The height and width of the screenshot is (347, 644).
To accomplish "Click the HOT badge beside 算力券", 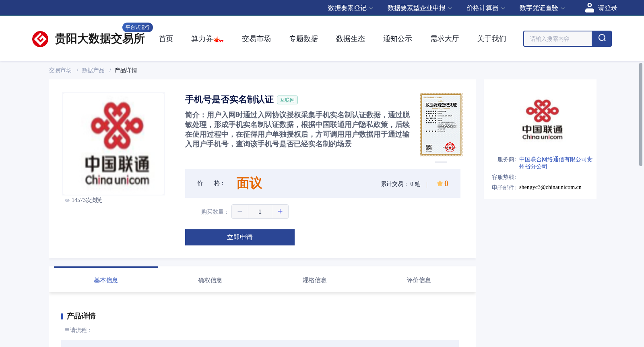I will coord(219,40).
